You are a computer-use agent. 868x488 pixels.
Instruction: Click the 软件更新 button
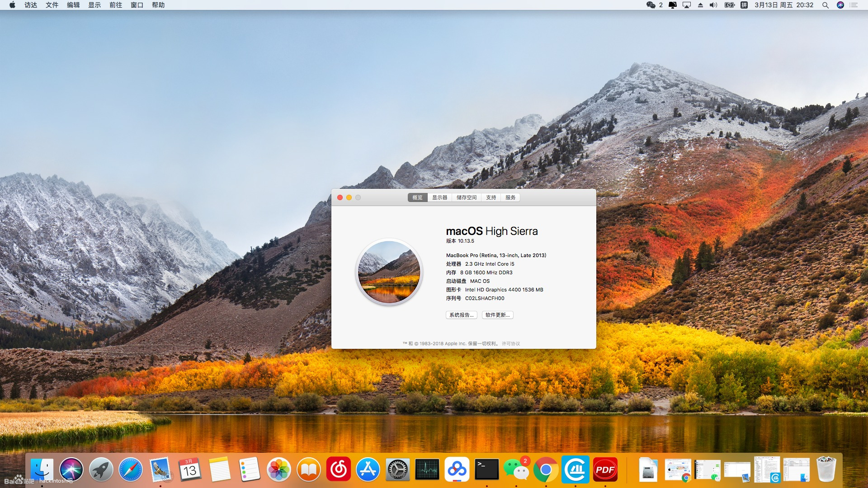(497, 315)
